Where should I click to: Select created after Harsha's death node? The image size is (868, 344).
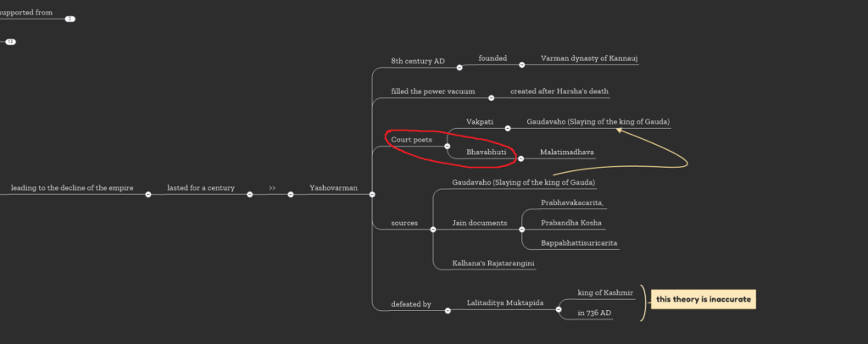(559, 92)
